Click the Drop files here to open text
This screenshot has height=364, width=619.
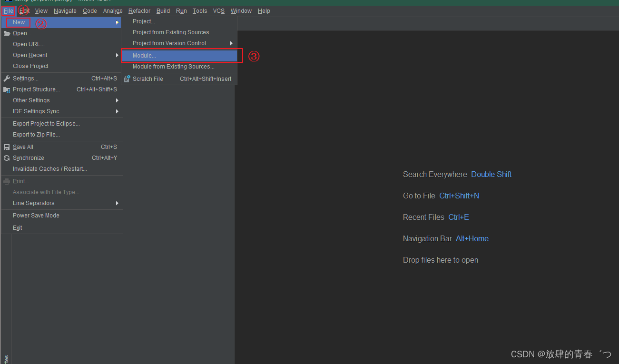pyautogui.click(x=441, y=260)
